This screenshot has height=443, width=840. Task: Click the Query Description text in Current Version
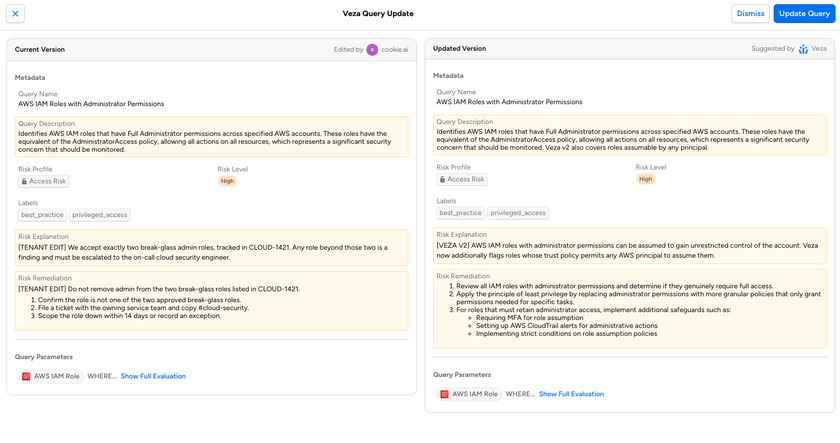point(205,141)
